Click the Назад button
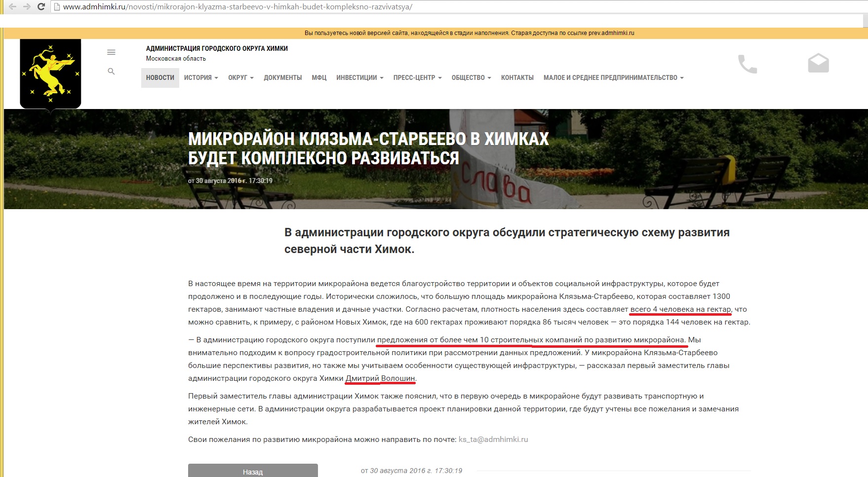868x477 pixels. (x=253, y=471)
